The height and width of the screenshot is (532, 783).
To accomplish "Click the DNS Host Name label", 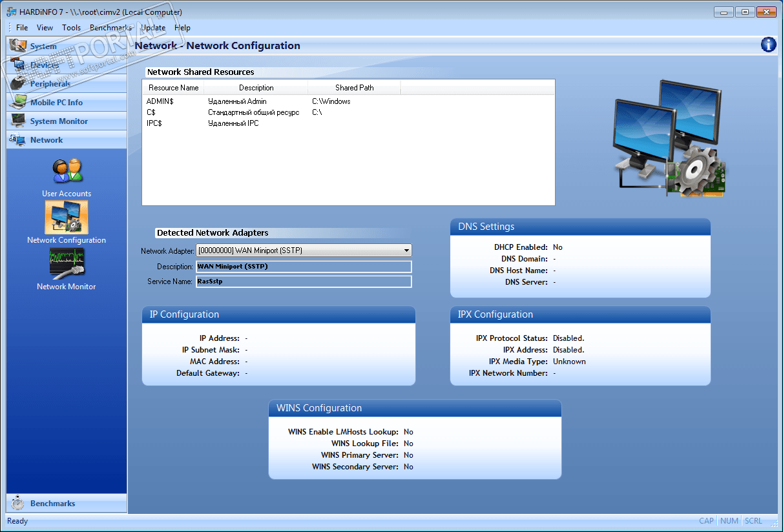I will [x=519, y=271].
